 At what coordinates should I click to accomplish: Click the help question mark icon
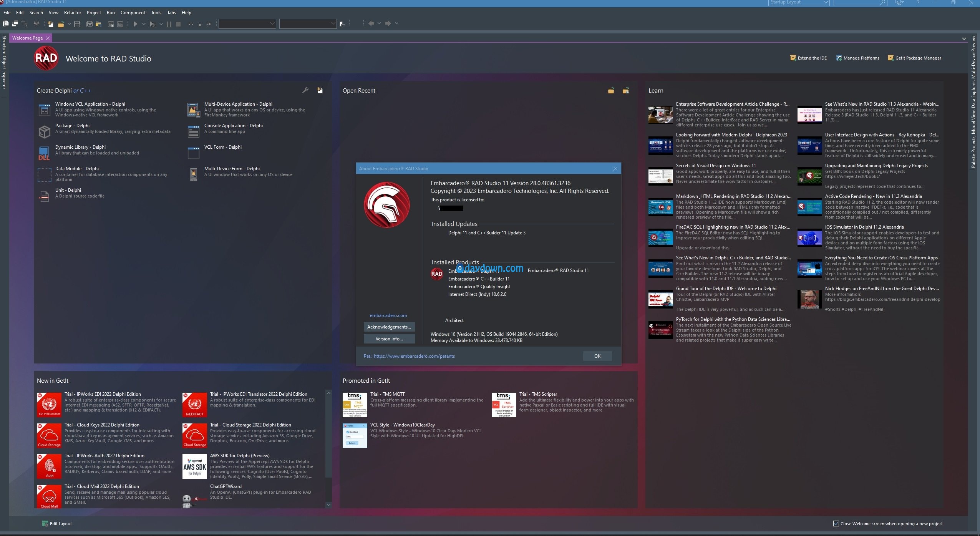point(918,2)
